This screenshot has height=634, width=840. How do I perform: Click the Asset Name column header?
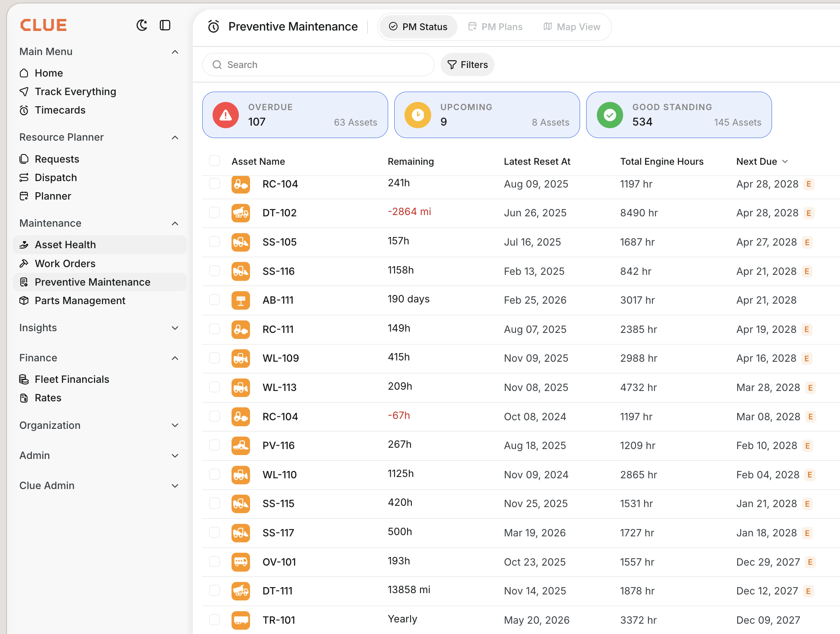[258, 162]
